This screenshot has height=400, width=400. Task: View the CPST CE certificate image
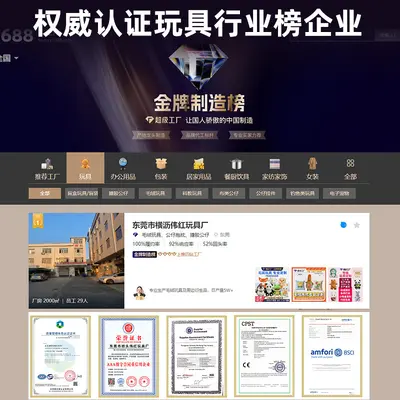(264, 356)
